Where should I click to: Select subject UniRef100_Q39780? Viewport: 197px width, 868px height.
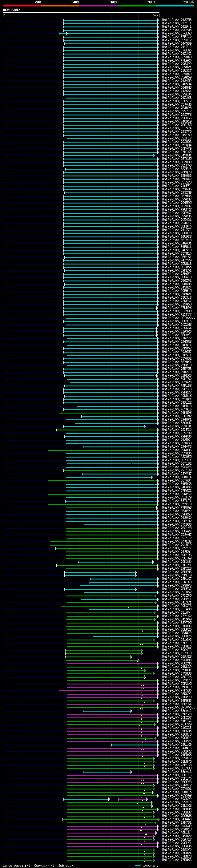(177, 433)
